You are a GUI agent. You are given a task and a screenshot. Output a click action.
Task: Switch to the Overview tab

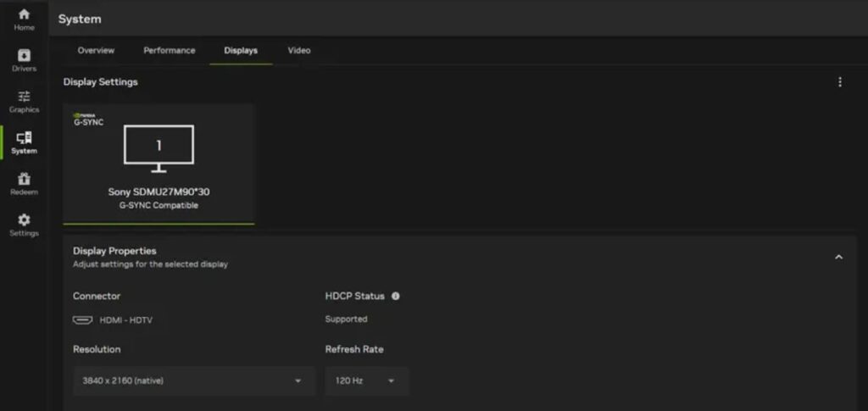[x=96, y=50]
